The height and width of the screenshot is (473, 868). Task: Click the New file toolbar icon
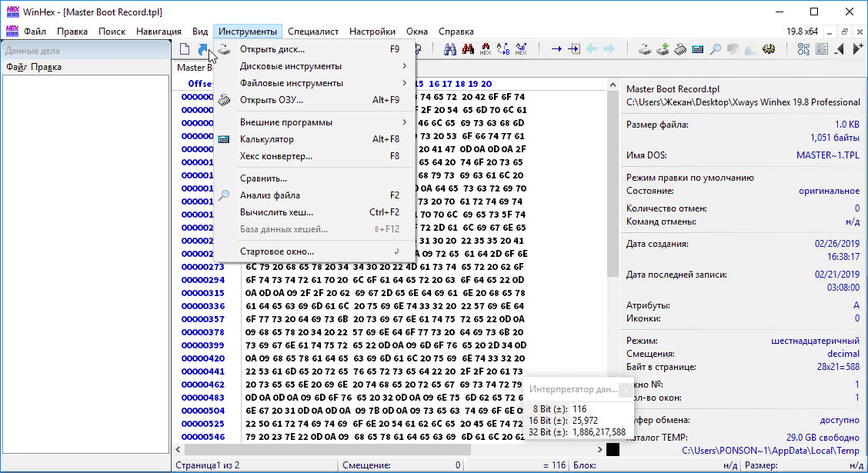pos(185,49)
